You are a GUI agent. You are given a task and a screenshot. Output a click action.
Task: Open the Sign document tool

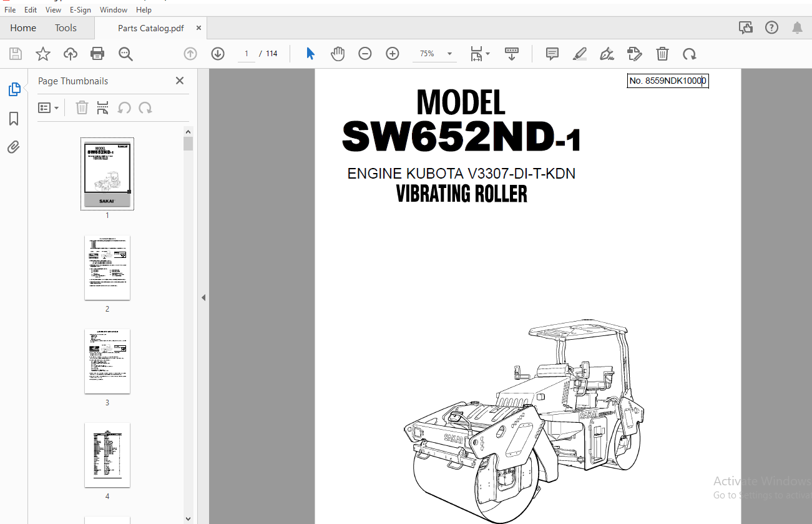coord(607,54)
